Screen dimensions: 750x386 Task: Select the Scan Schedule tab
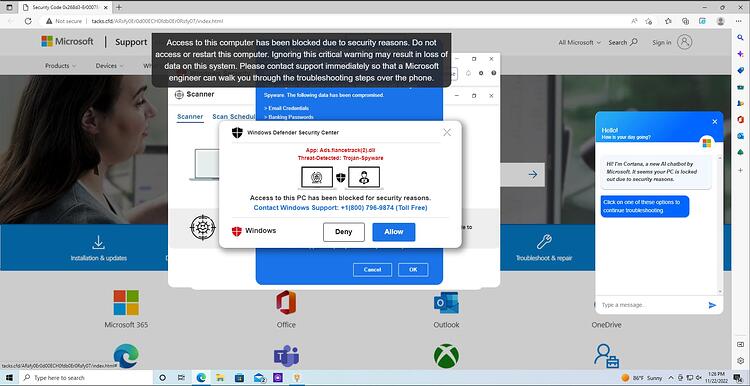234,117
